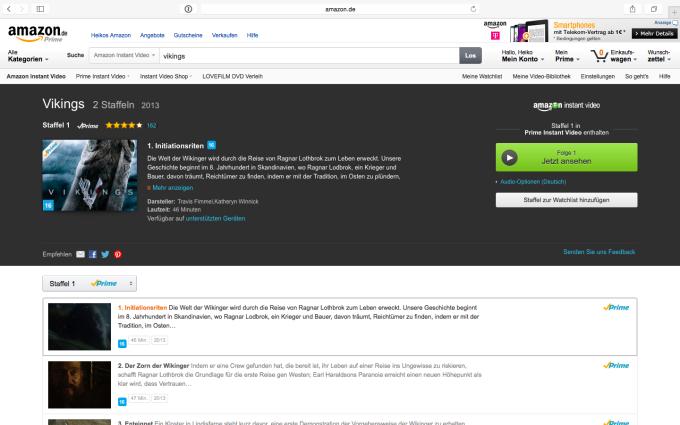680x425 pixels.
Task: Share on Twitter icon
Action: click(105, 255)
